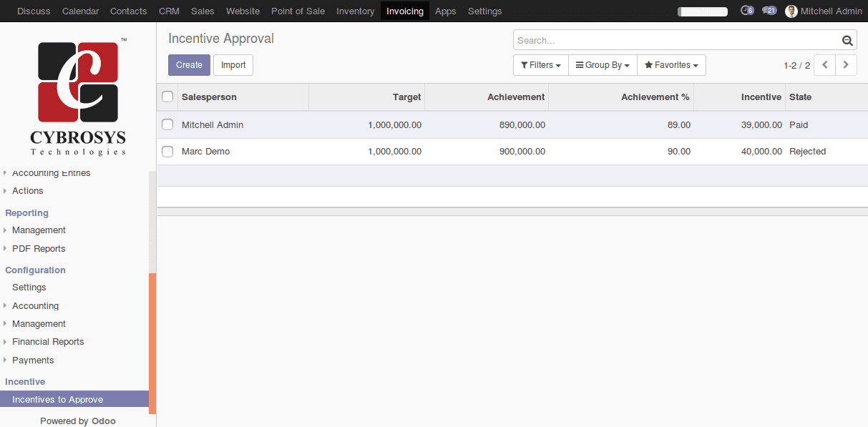Open the Contacts menu
868x427 pixels.
(x=129, y=11)
